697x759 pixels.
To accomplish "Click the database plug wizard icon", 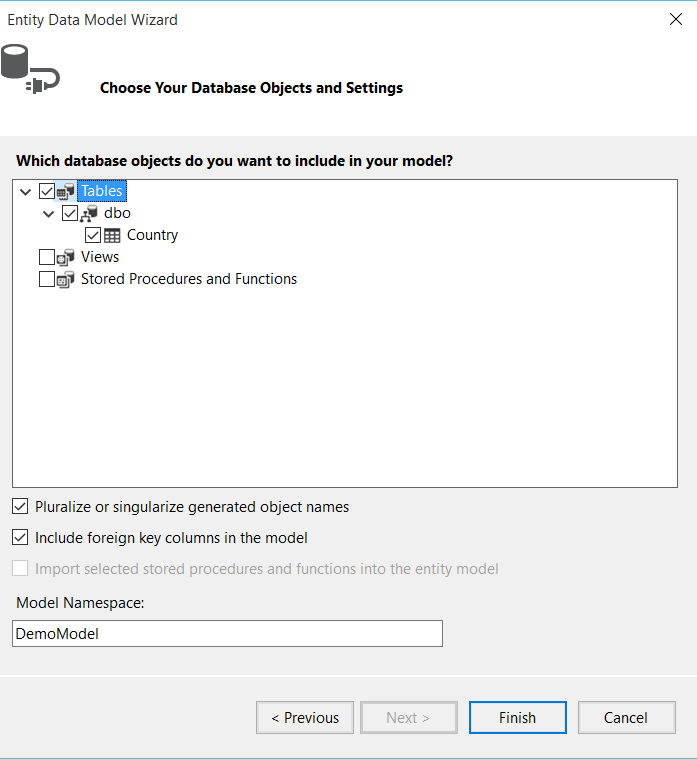I will pyautogui.click(x=30, y=69).
